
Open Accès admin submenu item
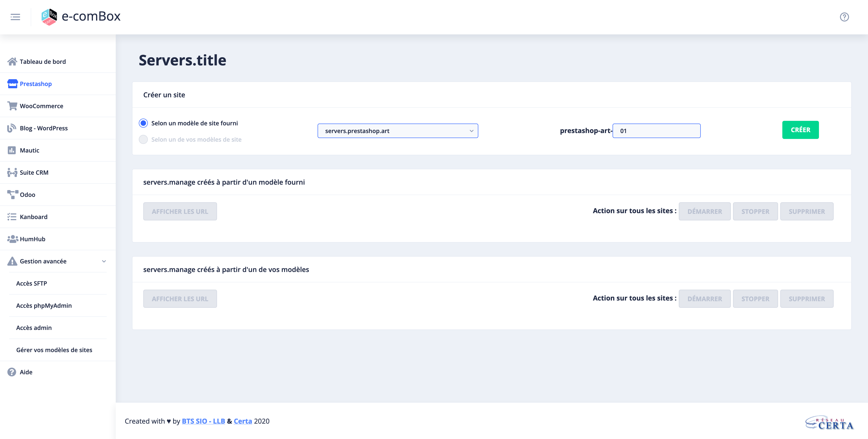tap(58, 328)
